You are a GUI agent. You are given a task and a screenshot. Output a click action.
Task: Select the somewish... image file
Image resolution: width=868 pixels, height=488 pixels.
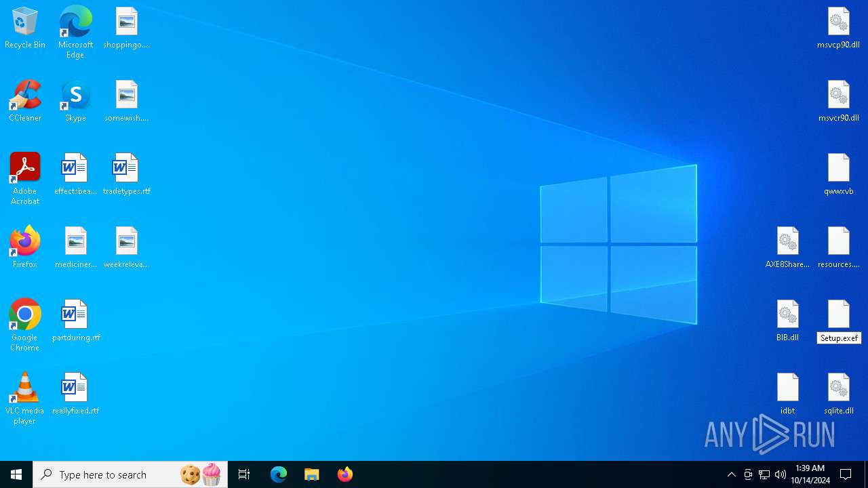[126, 102]
